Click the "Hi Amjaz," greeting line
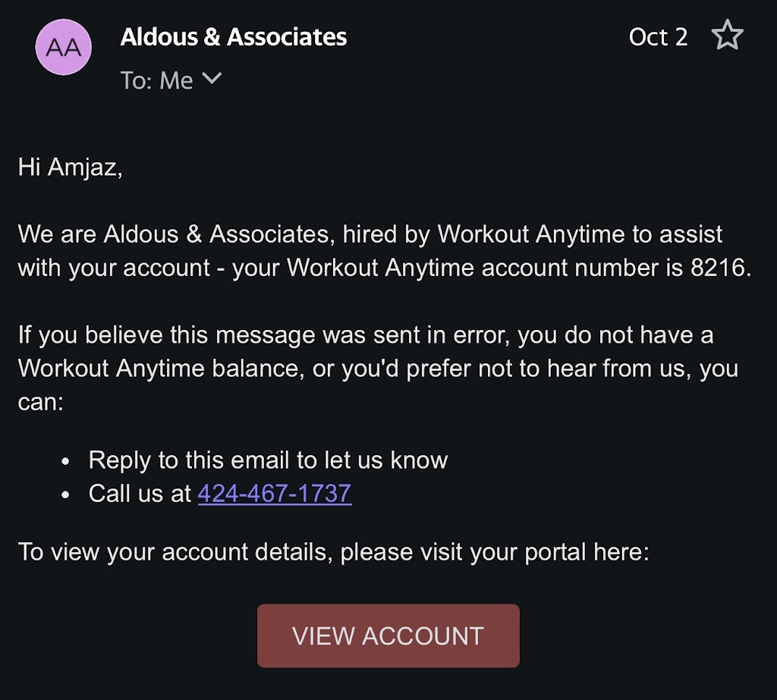The image size is (777, 700). pos(70,168)
